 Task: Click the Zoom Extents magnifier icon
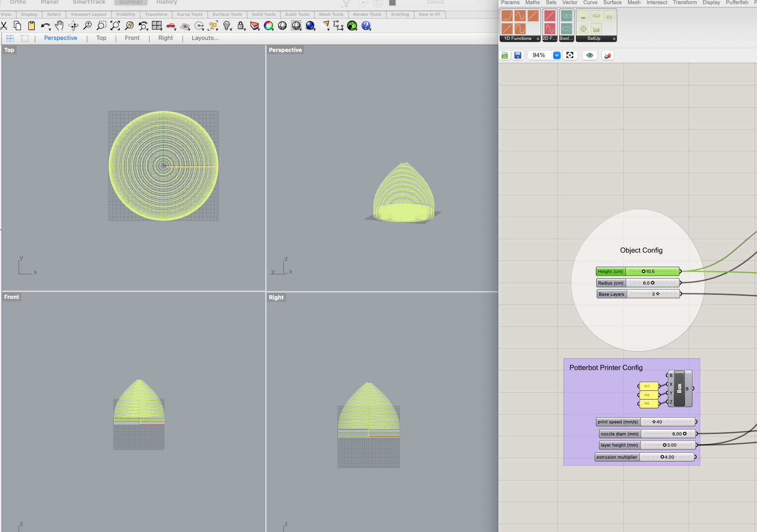tap(115, 26)
